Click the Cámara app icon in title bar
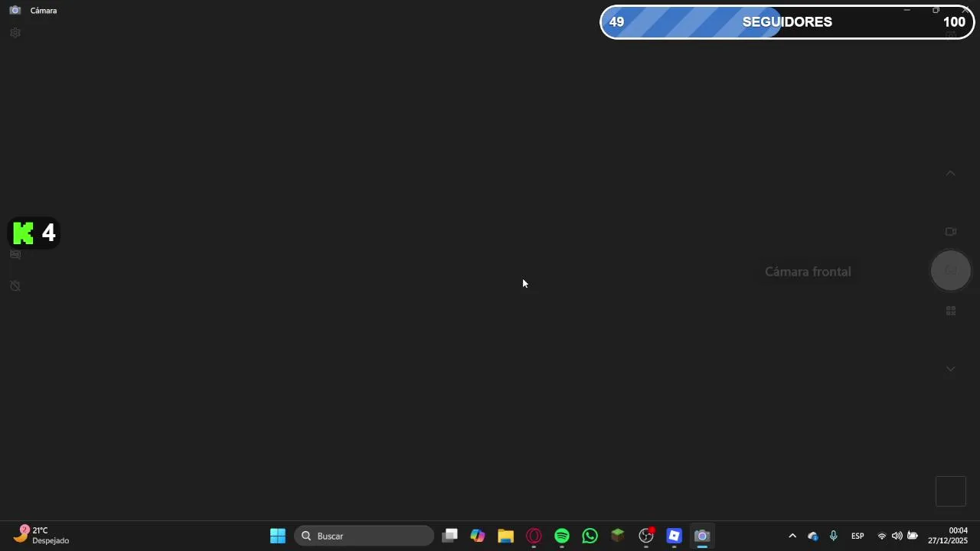Image resolution: width=980 pixels, height=551 pixels. click(x=15, y=11)
